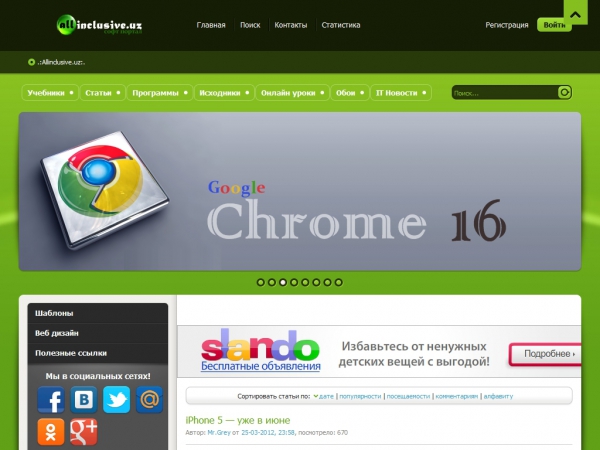The width and height of the screenshot is (600, 450).
Task: Sort articles by алфавиту
Action: point(498,396)
